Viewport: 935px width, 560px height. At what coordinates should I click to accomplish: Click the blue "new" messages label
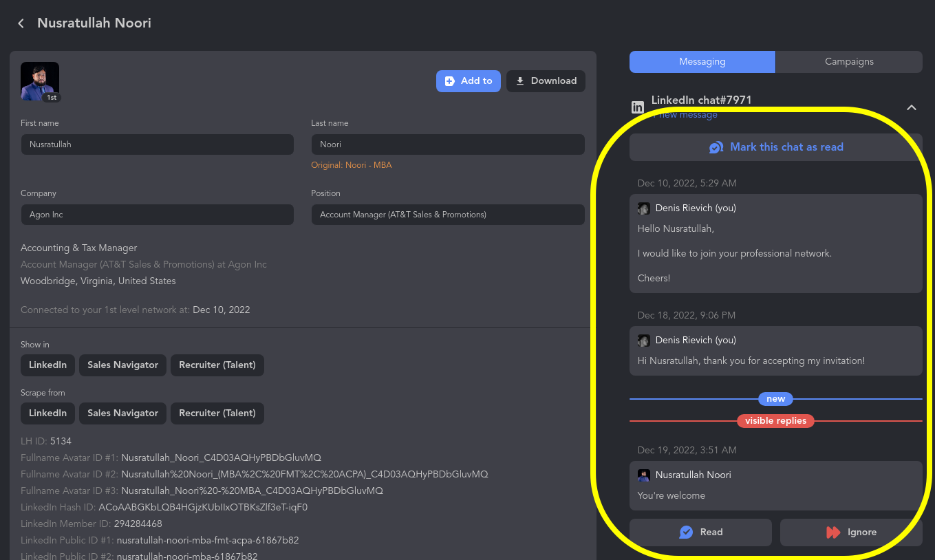776,399
